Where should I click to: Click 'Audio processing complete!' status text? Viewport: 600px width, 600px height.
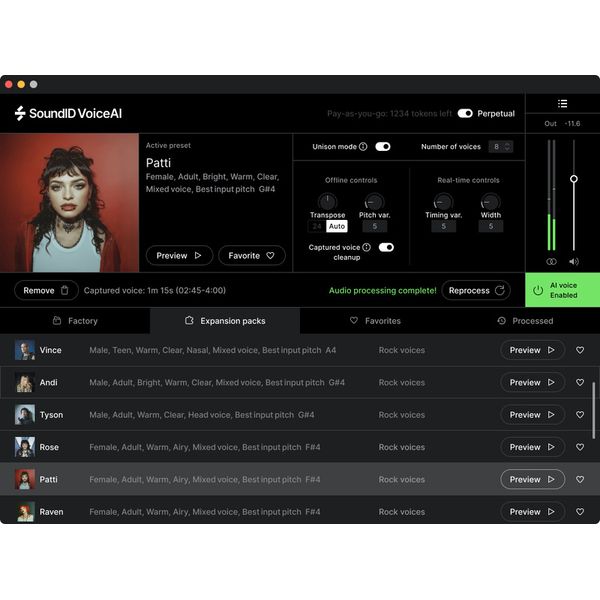click(382, 290)
